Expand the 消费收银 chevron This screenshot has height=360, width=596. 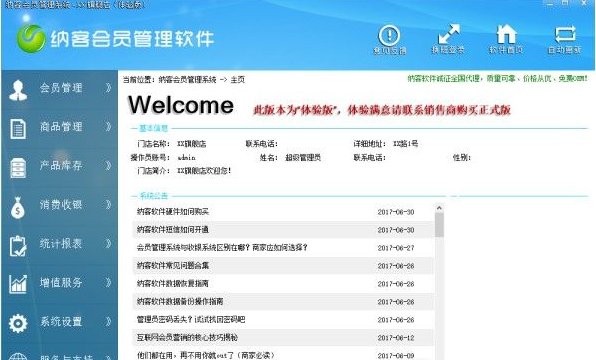[108, 205]
